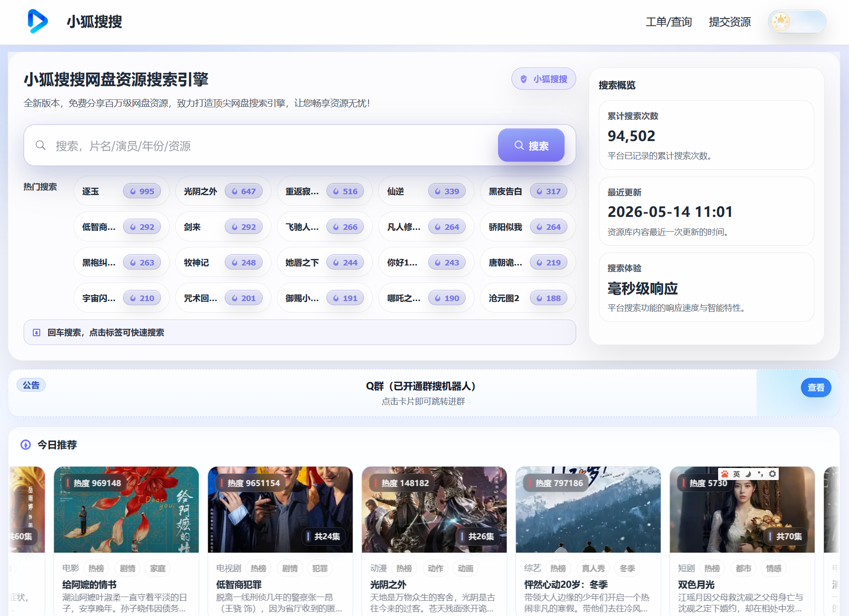Click the shield icon in the 小狐搜搜 badge

[x=523, y=79]
